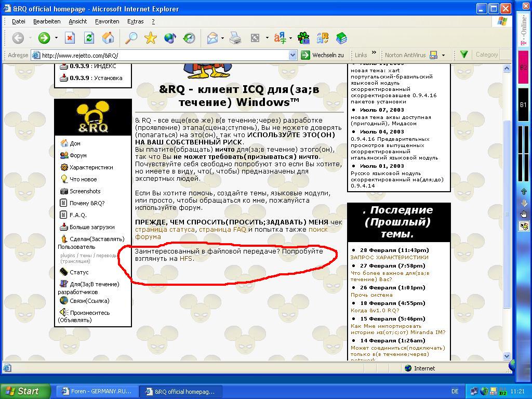Click the Mail envelope icon
The image size is (532, 399).
tap(212, 38)
